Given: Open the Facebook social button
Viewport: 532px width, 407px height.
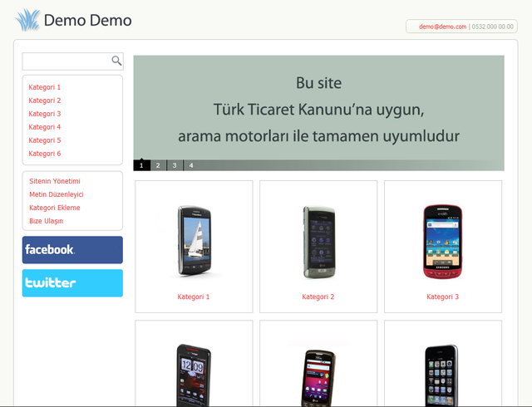Looking at the screenshot, I should pyautogui.click(x=72, y=250).
